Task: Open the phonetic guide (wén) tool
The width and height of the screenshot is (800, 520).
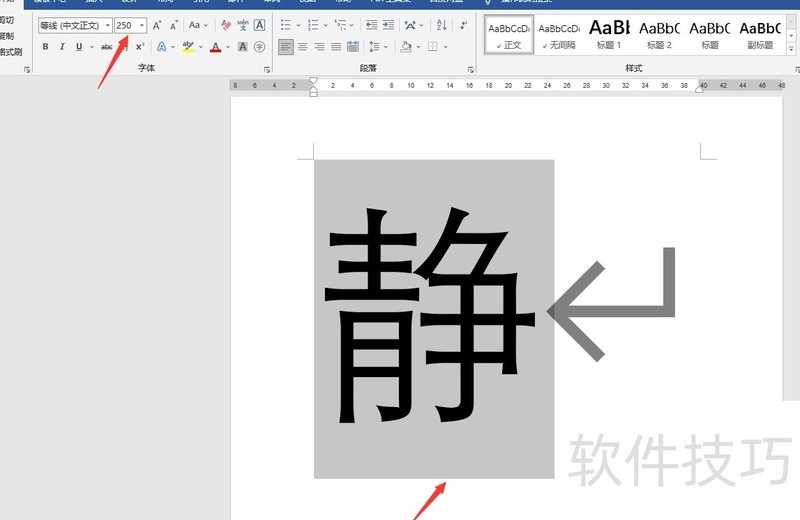Action: pyautogui.click(x=243, y=25)
